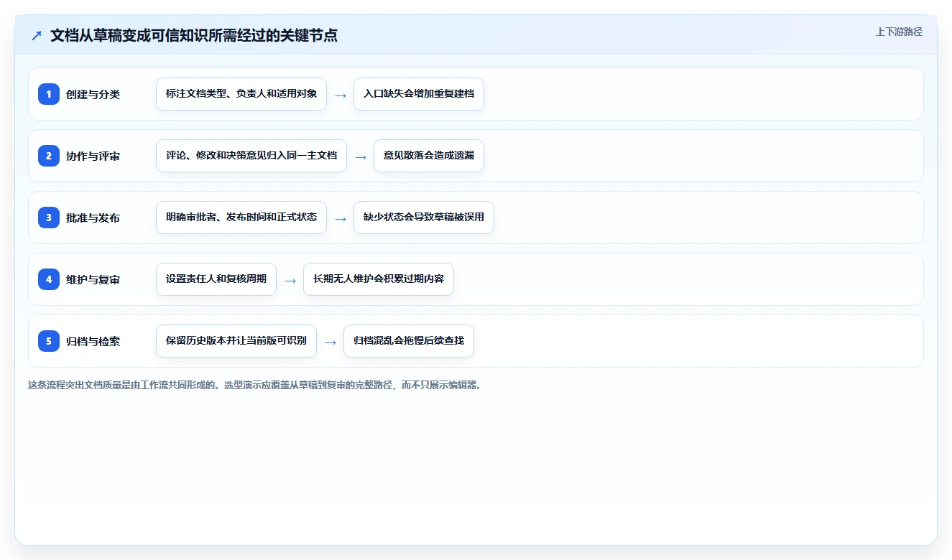Click the 批准与发布 step label
This screenshot has width=952, height=560.
[x=93, y=218]
